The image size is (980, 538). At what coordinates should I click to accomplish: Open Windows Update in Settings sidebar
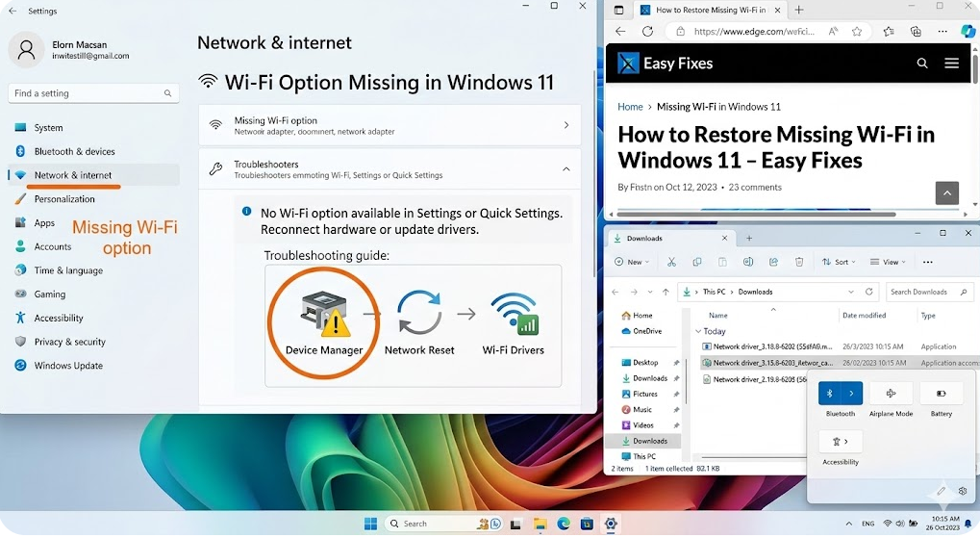[x=68, y=366]
